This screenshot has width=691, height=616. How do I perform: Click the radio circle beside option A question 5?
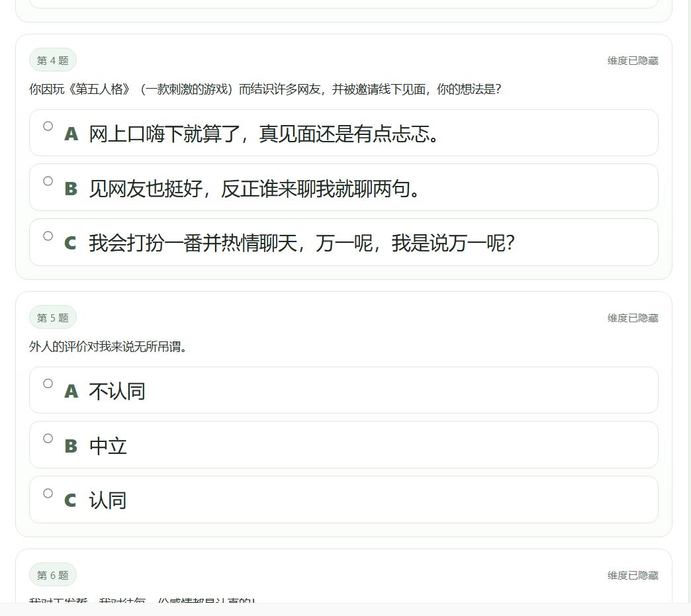click(48, 383)
